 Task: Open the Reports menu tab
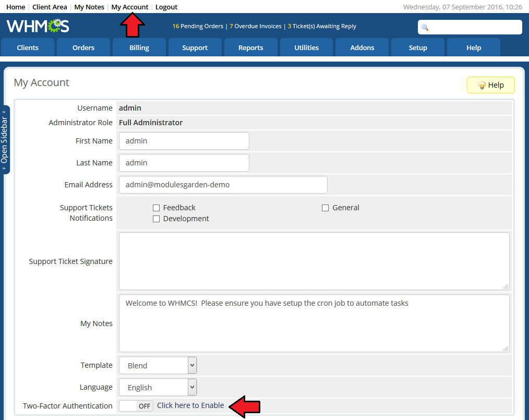click(250, 47)
